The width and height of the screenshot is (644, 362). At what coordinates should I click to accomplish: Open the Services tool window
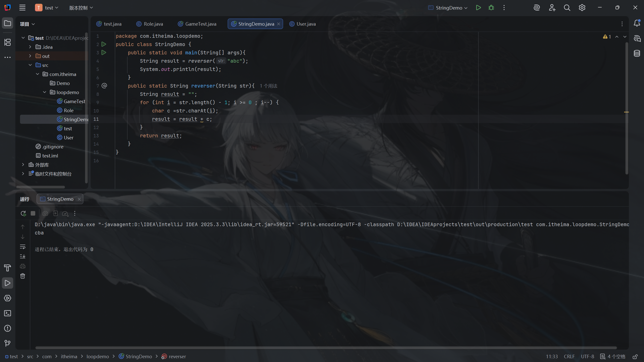pyautogui.click(x=8, y=298)
